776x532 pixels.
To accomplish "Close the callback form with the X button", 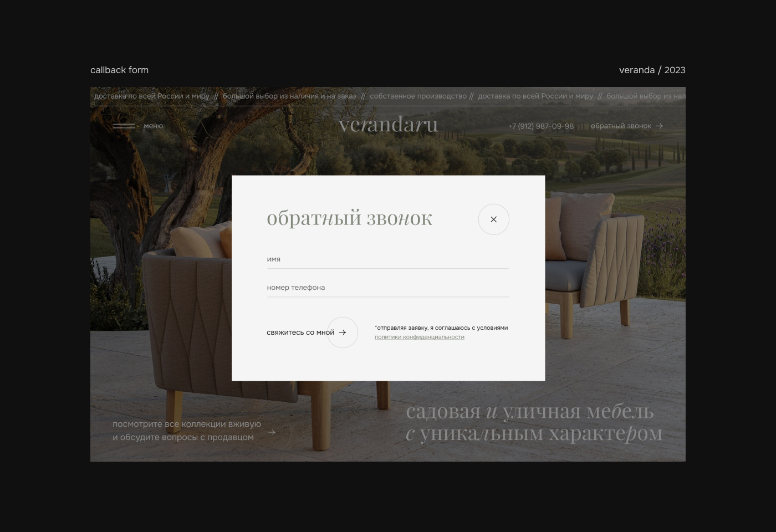I will (x=493, y=219).
